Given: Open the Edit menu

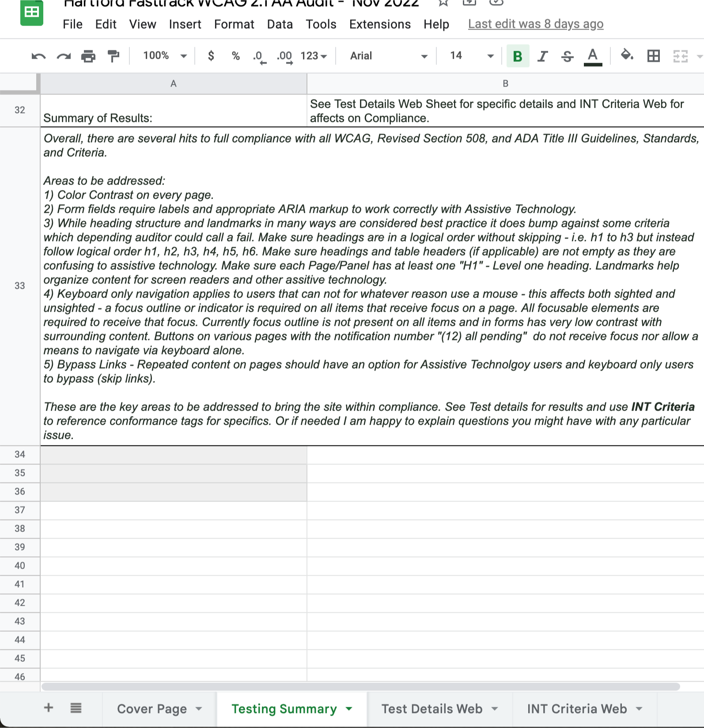Looking at the screenshot, I should tap(106, 24).
